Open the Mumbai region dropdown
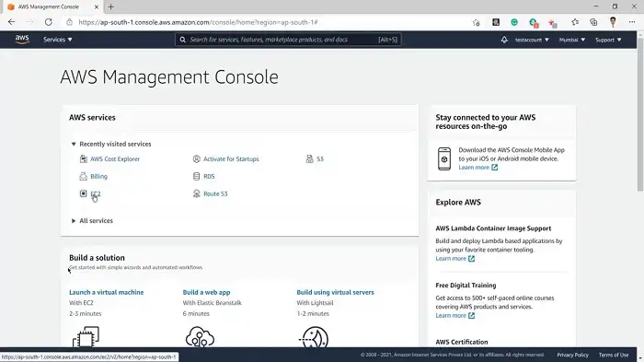644x362 pixels. [572, 40]
